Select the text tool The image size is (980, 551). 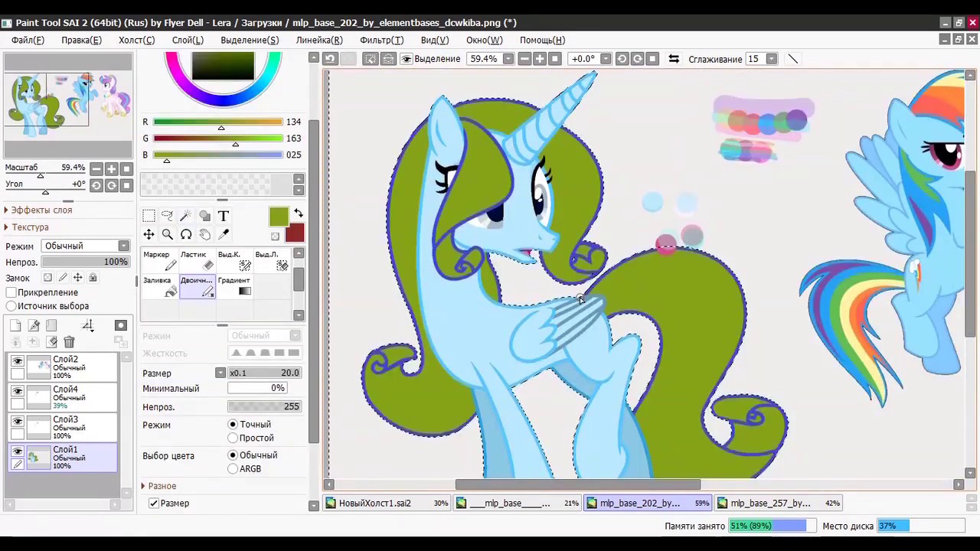click(x=223, y=216)
